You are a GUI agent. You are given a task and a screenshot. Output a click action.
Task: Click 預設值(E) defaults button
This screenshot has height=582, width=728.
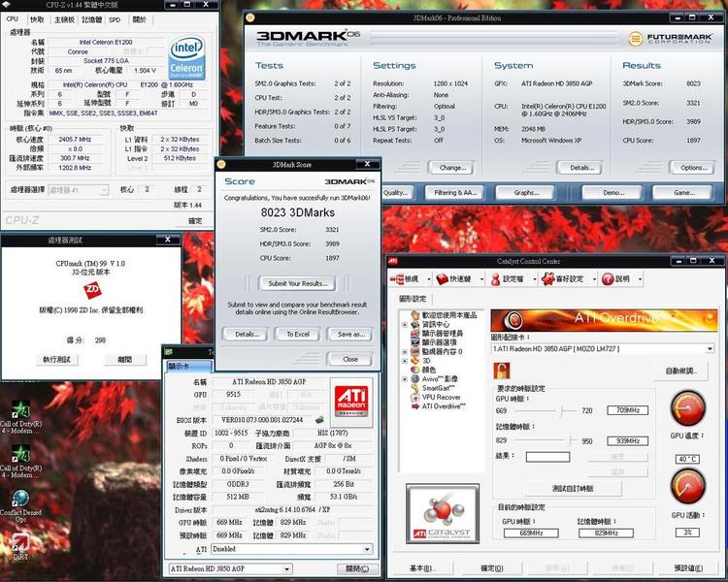(688, 568)
